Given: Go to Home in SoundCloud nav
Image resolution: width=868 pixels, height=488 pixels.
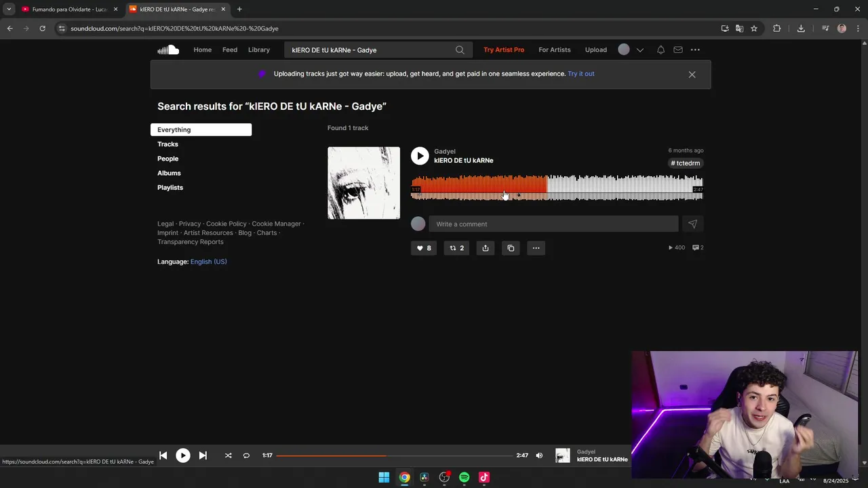Looking at the screenshot, I should (x=202, y=49).
